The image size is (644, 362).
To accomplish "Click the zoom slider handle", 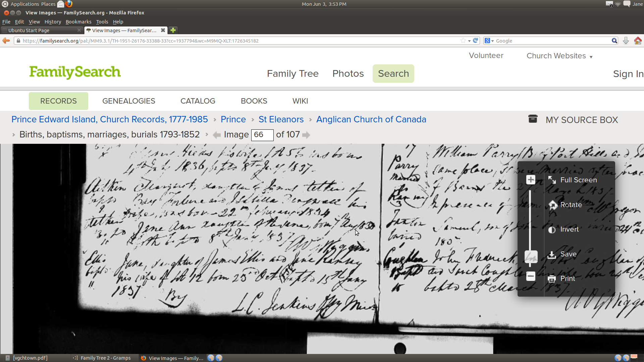I will [531, 257].
